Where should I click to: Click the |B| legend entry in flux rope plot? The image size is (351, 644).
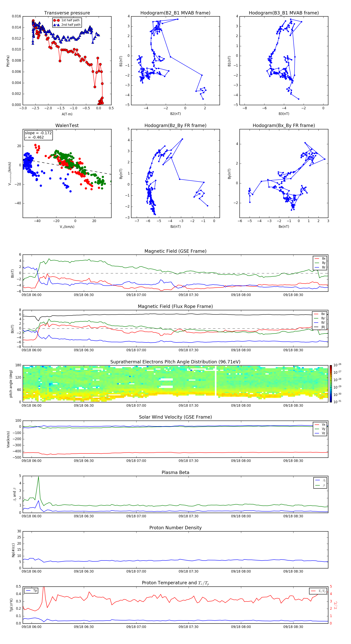320,327
